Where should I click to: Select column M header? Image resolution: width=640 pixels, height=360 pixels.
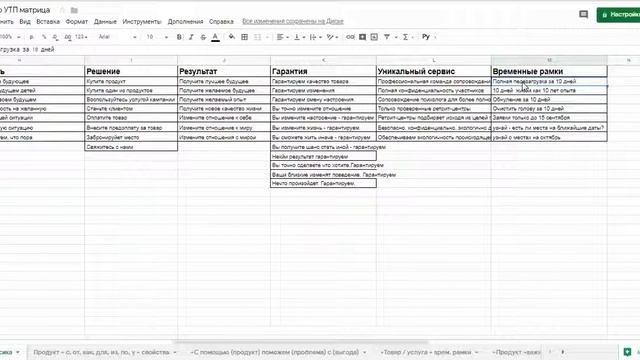click(x=549, y=60)
